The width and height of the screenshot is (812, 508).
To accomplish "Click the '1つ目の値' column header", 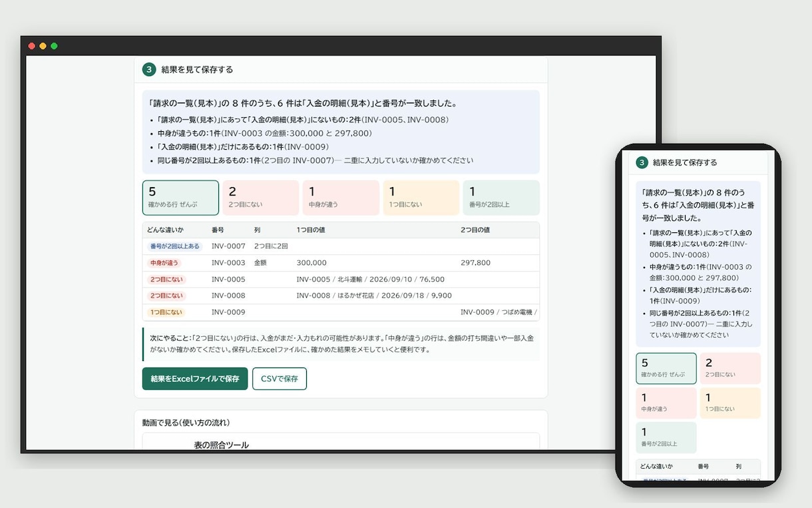I will click(311, 230).
